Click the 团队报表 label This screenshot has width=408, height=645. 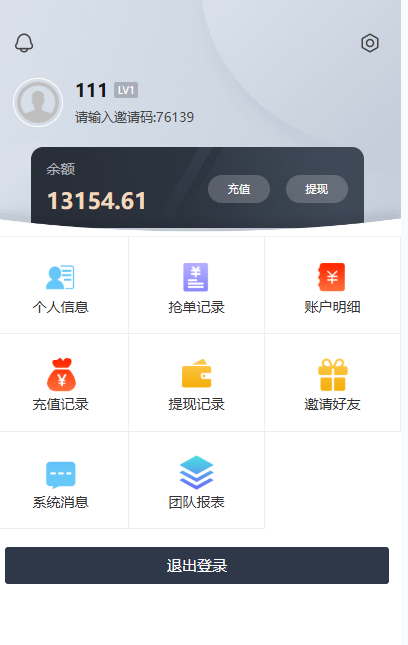click(x=196, y=502)
